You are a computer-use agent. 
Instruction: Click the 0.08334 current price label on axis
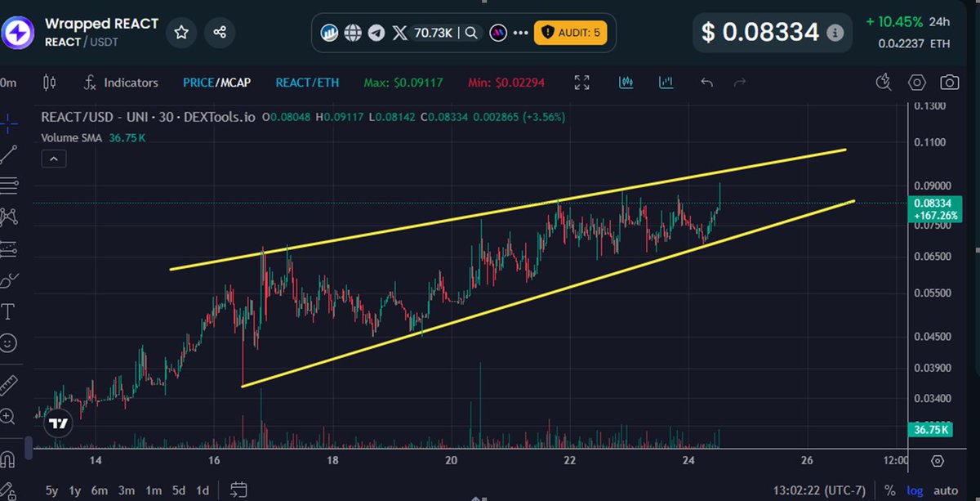point(934,209)
